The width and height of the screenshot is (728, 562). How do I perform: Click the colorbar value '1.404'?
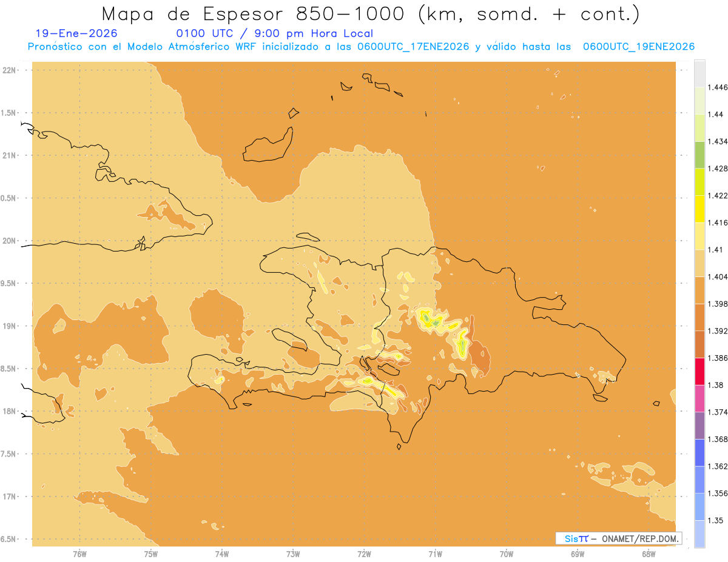pos(718,277)
